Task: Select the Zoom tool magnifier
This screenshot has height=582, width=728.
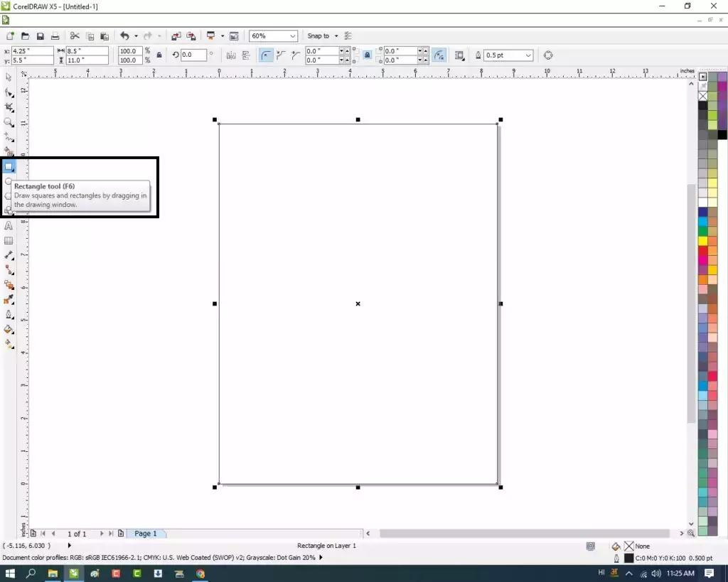Action: coord(9,122)
